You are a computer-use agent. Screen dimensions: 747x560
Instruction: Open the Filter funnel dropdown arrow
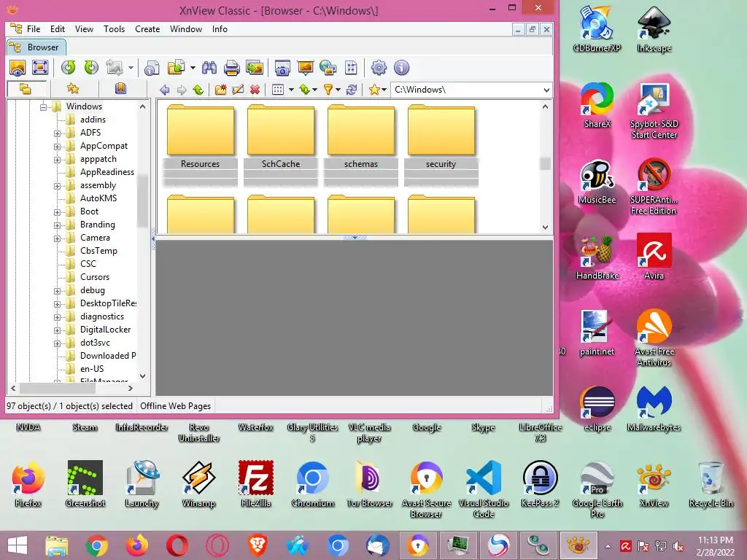click(x=338, y=90)
